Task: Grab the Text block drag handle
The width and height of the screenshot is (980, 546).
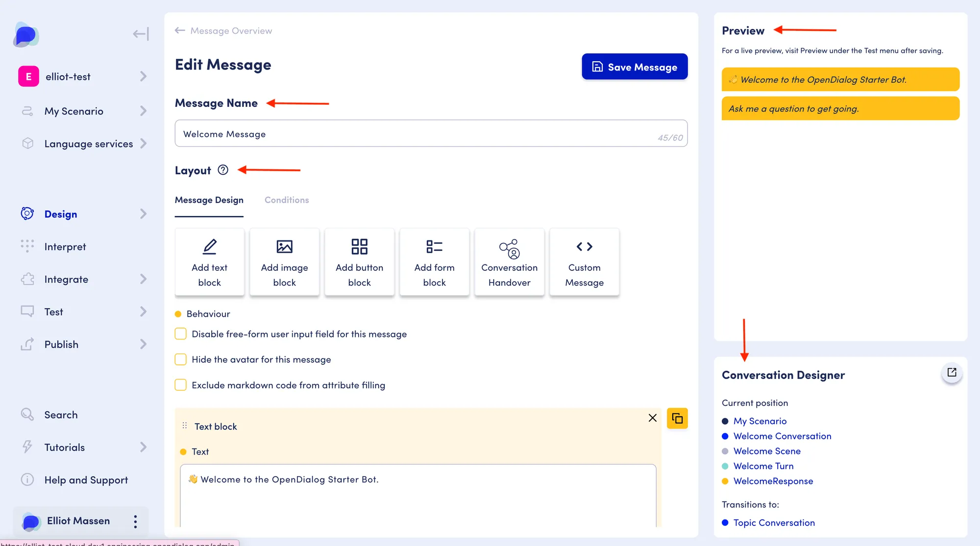Action: 185,426
